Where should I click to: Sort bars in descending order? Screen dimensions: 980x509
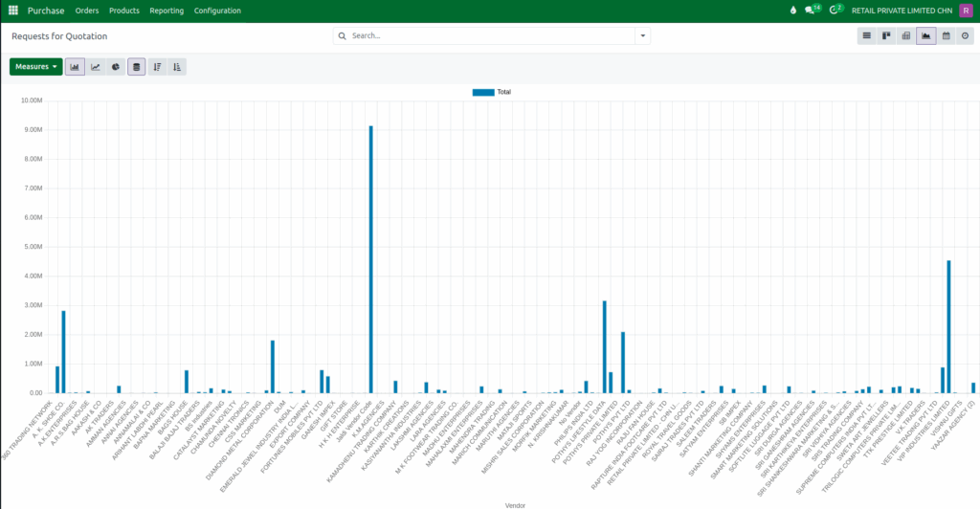(x=158, y=67)
